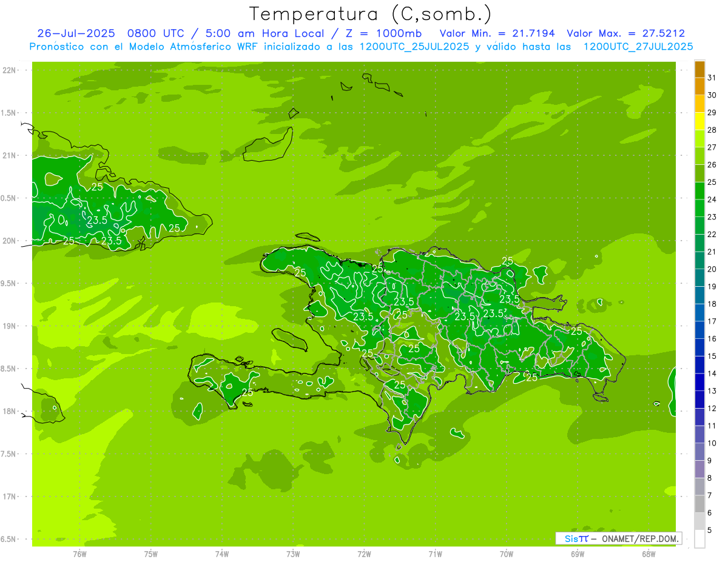This screenshot has width=728, height=562.
Task: Click the '20' value on the colorbar
Action: [x=712, y=269]
